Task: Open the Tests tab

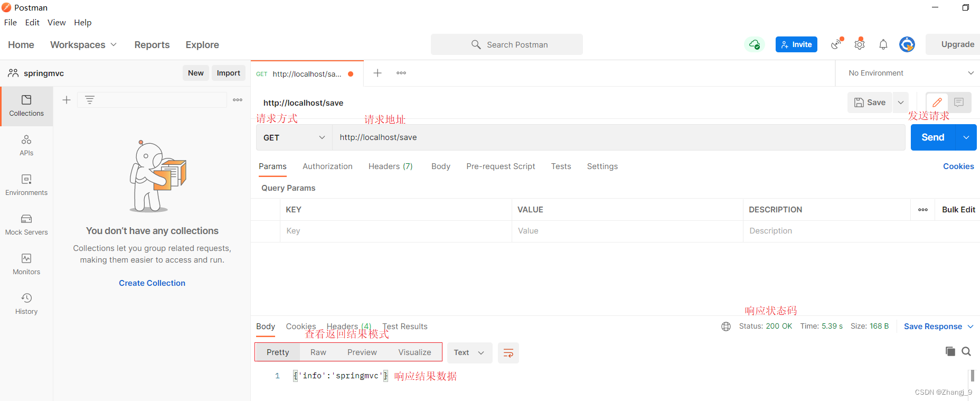Action: pos(561,166)
